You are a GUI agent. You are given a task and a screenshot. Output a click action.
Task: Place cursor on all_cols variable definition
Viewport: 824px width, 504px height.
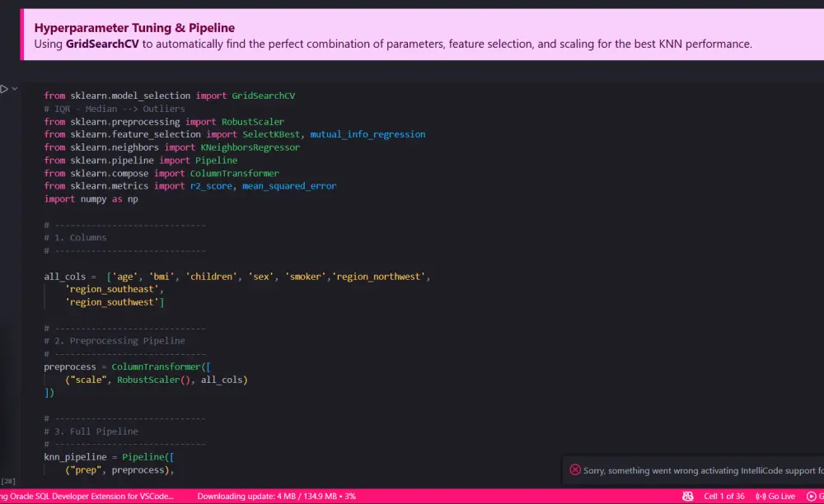point(64,277)
